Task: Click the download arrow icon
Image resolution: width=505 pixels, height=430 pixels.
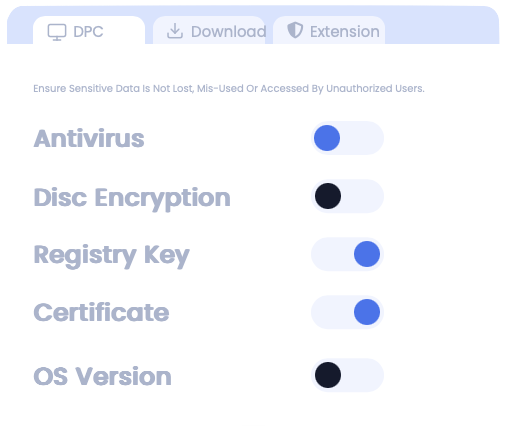Action: pos(175,31)
